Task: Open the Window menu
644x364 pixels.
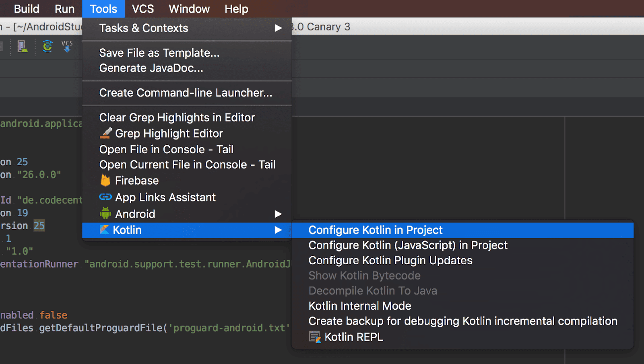Action: click(x=189, y=8)
